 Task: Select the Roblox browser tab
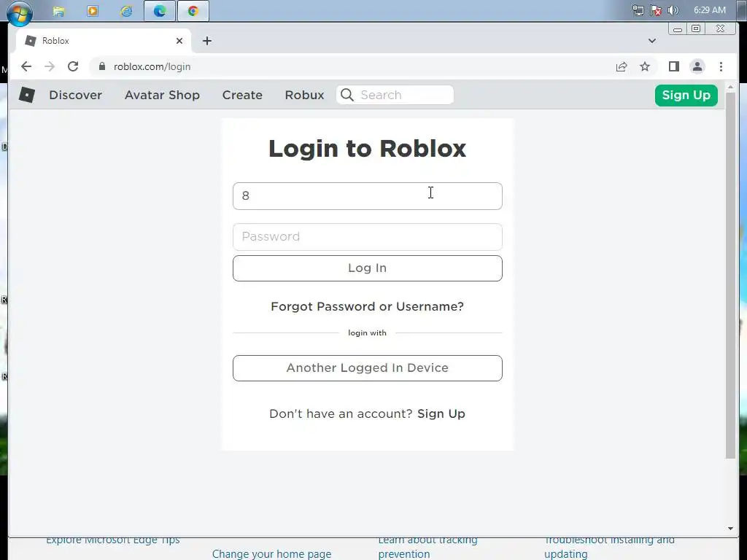click(103, 41)
